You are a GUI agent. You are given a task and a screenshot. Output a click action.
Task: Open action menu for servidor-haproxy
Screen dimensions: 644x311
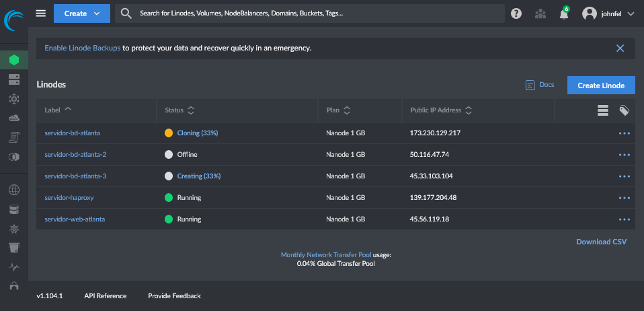[625, 198]
